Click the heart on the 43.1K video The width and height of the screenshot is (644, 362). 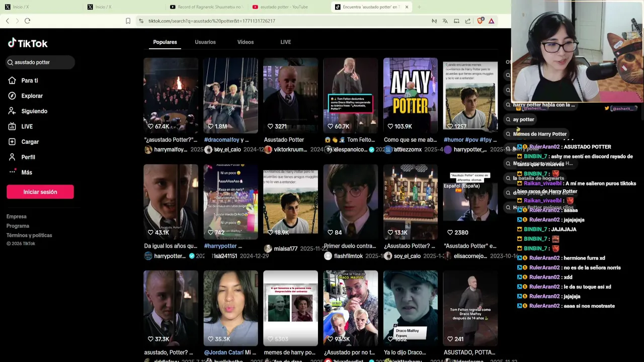pos(150,232)
